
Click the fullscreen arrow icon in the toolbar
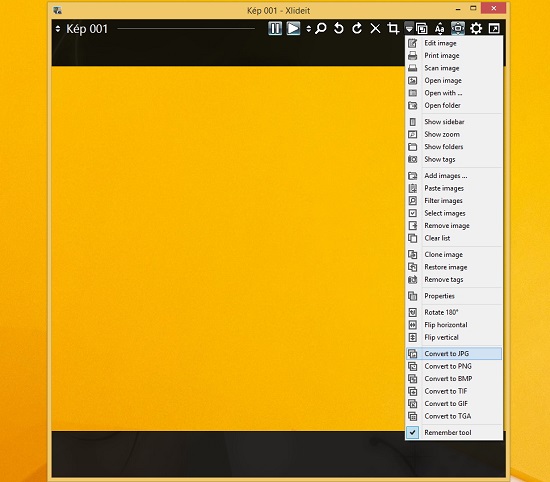coord(494,28)
